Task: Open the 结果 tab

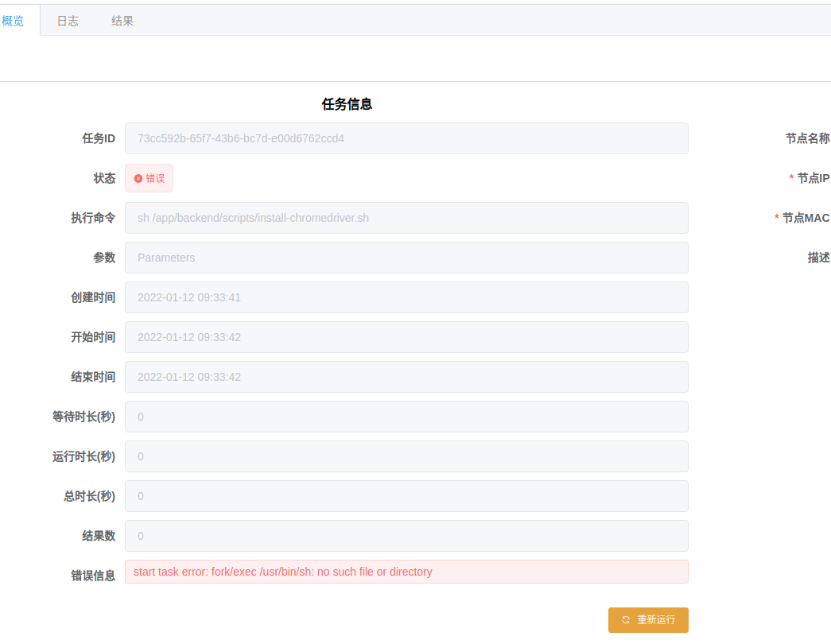Action: pyautogui.click(x=122, y=21)
